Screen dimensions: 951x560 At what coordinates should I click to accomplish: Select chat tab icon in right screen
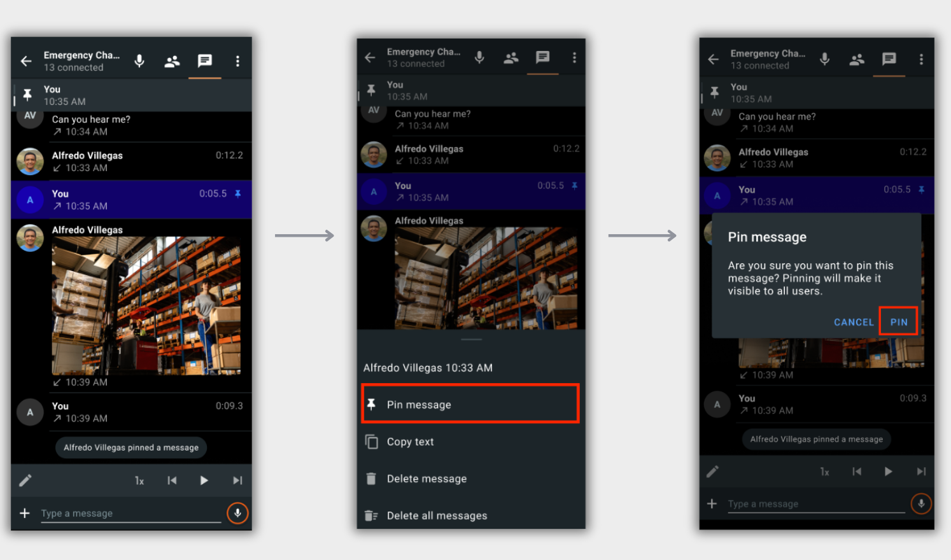coord(889,59)
